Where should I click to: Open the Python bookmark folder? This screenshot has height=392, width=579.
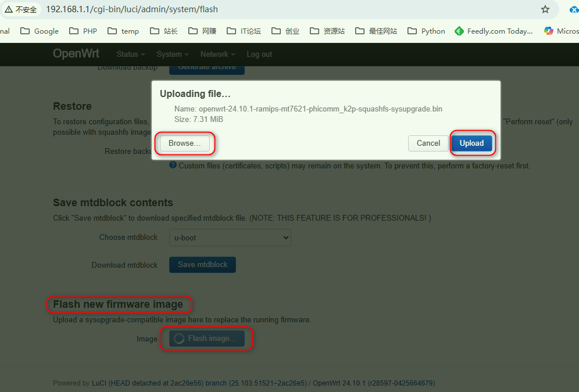[x=426, y=31]
